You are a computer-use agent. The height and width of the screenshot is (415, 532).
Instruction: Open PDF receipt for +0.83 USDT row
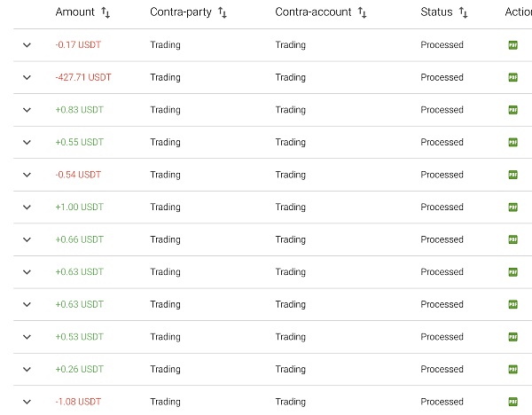[x=512, y=110]
